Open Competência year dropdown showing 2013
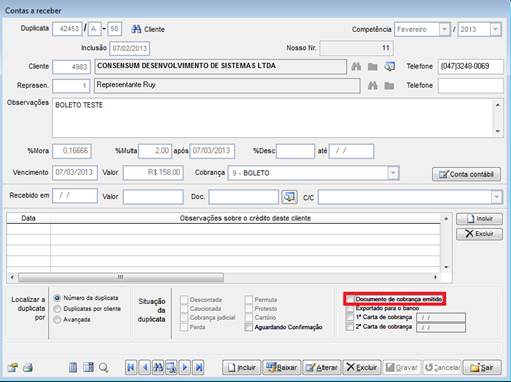 [495, 29]
